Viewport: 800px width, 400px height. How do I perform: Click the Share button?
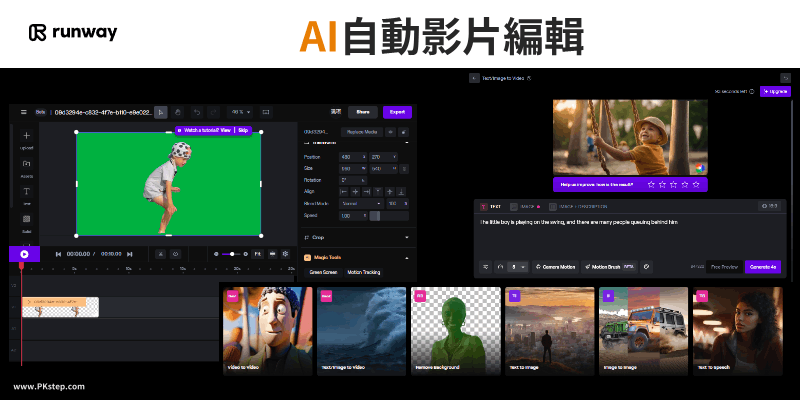[x=363, y=112]
